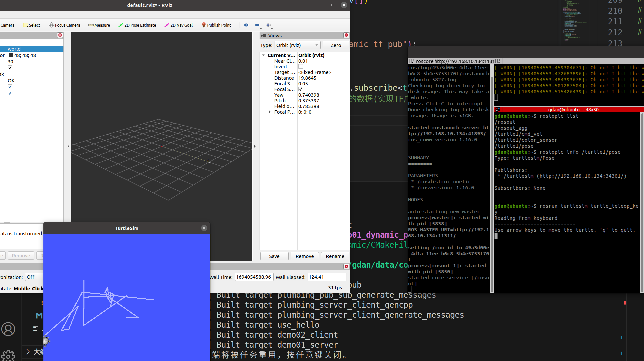Image resolution: width=644 pixels, height=361 pixels.
Task: Click the Zero button in Views
Action: pos(336,45)
